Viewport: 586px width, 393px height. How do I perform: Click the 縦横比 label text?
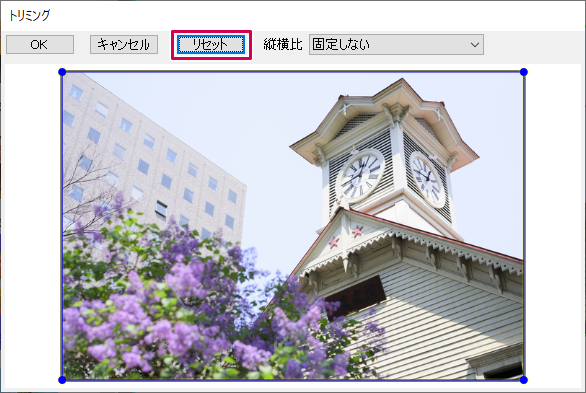[x=283, y=44]
